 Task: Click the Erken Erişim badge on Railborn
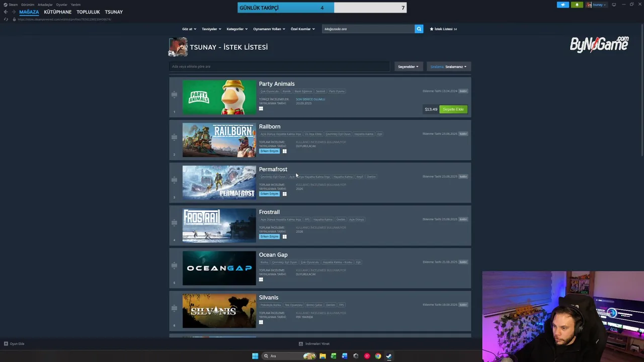pos(269,151)
